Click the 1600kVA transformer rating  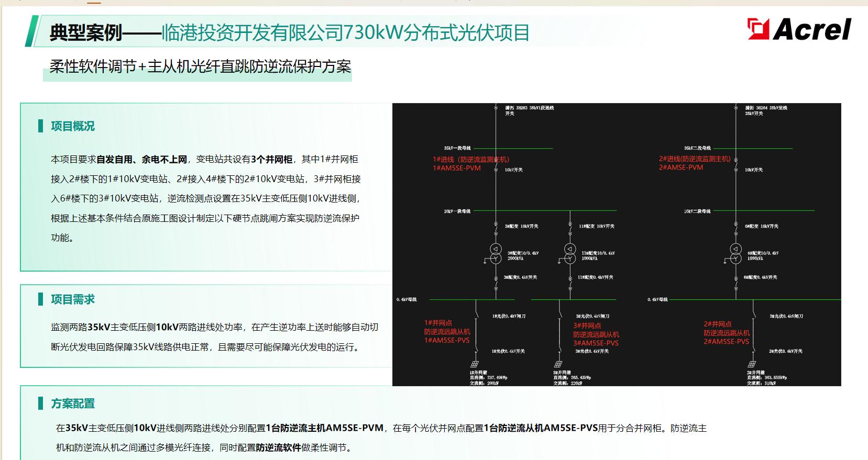[755, 259]
